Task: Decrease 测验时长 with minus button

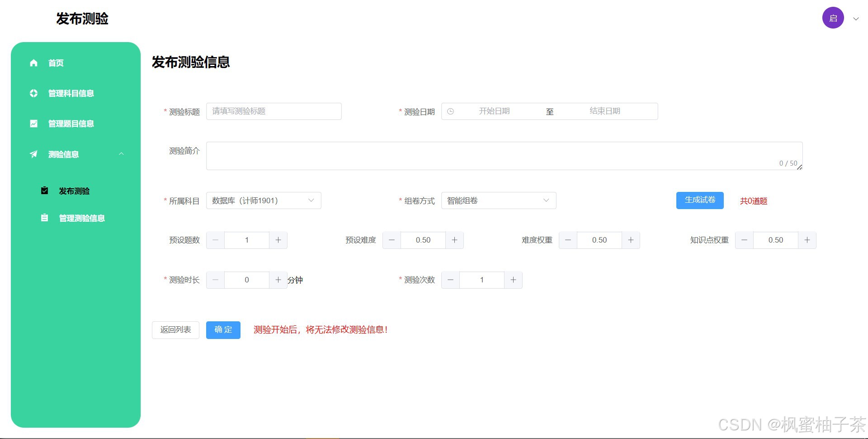Action: [x=215, y=280]
